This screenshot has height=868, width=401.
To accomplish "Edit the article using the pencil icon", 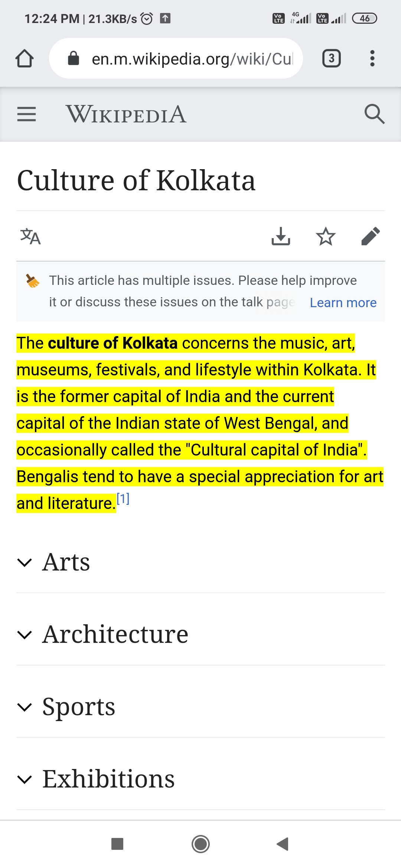I will click(371, 236).
